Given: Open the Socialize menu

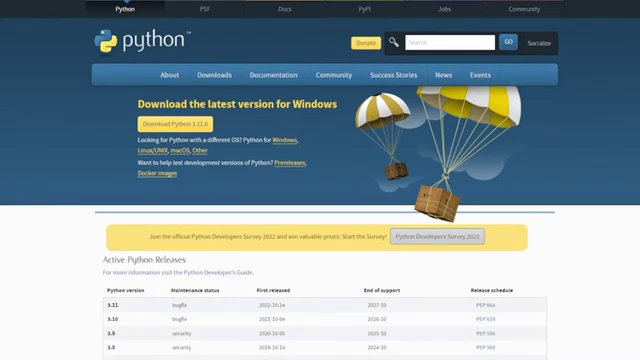Looking at the screenshot, I should (539, 43).
